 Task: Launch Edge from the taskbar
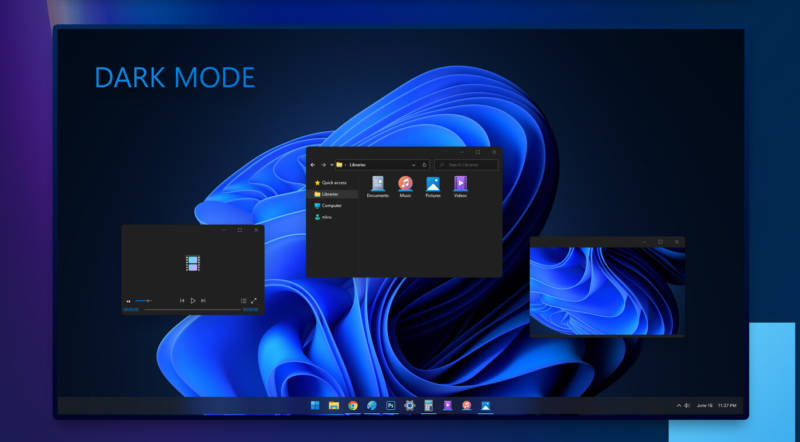pos(372,405)
